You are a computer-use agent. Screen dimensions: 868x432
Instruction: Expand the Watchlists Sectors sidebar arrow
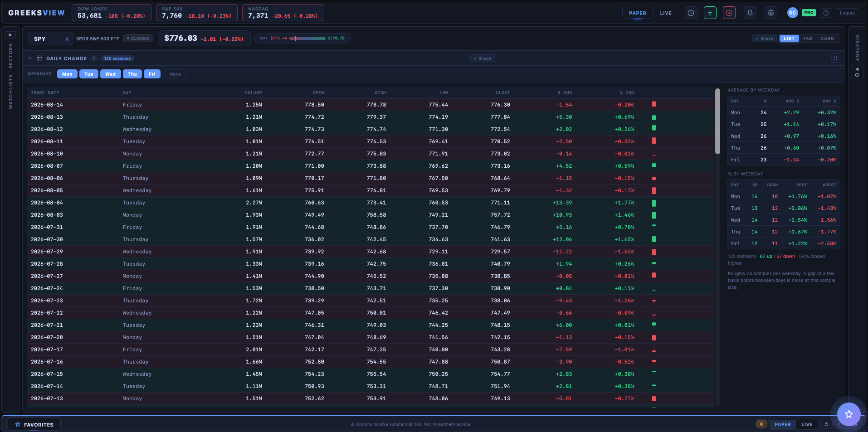pyautogui.click(x=10, y=35)
